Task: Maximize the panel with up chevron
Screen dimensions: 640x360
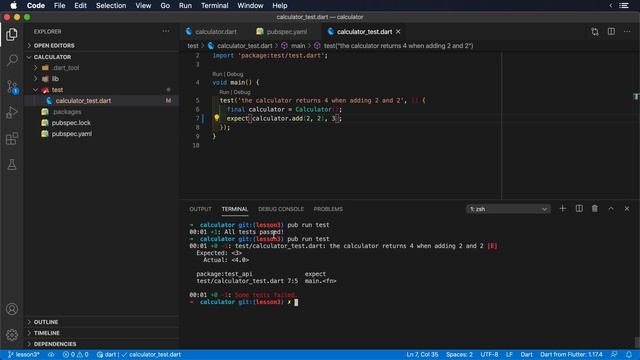Action: click(x=611, y=209)
